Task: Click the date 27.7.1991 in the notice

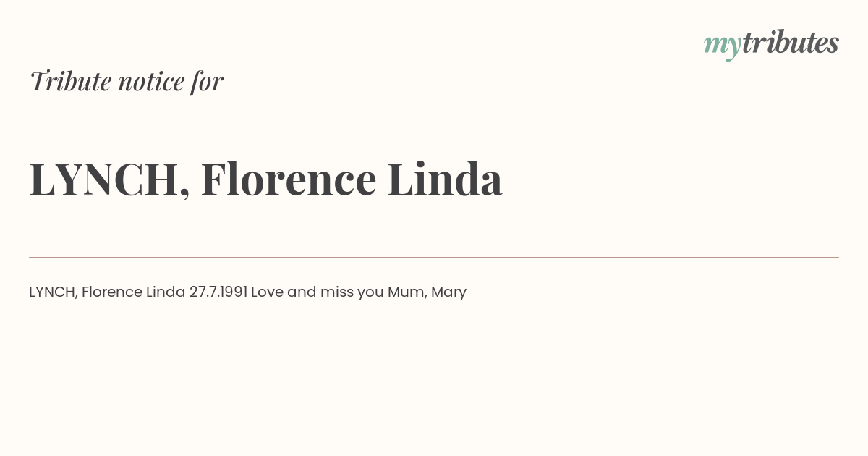Action: tap(218, 292)
